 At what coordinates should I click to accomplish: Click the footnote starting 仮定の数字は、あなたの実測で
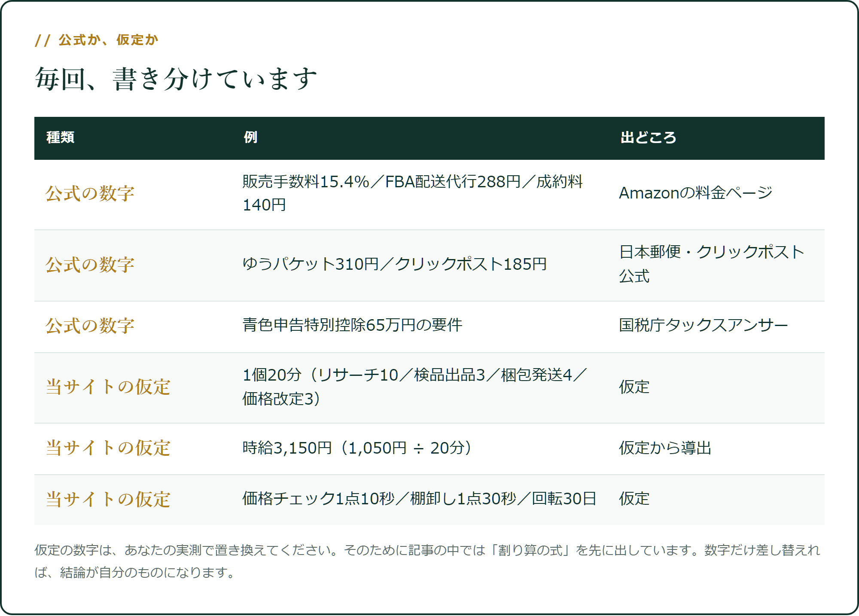click(428, 561)
